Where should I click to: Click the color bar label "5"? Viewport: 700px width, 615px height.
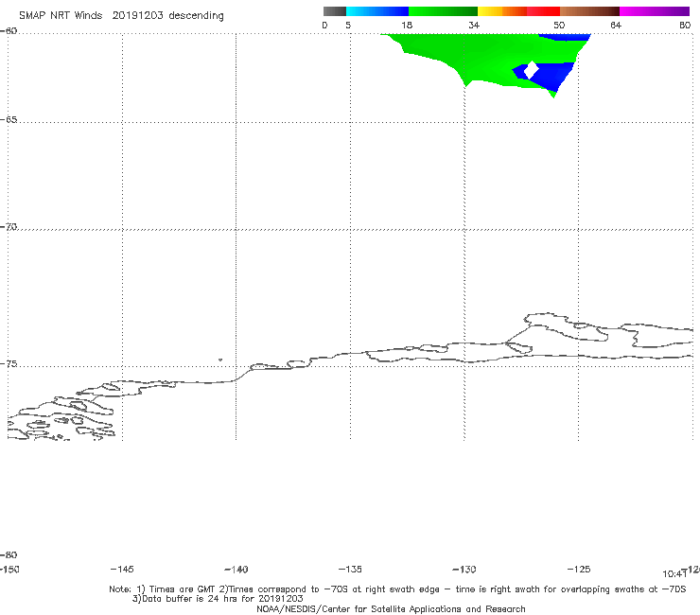coord(348,25)
